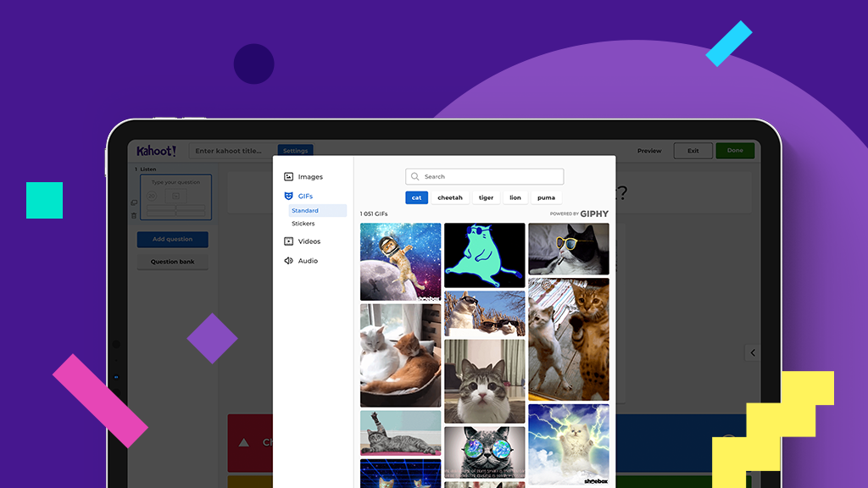868x488 pixels.
Task: Click the Preview link
Action: tap(649, 151)
